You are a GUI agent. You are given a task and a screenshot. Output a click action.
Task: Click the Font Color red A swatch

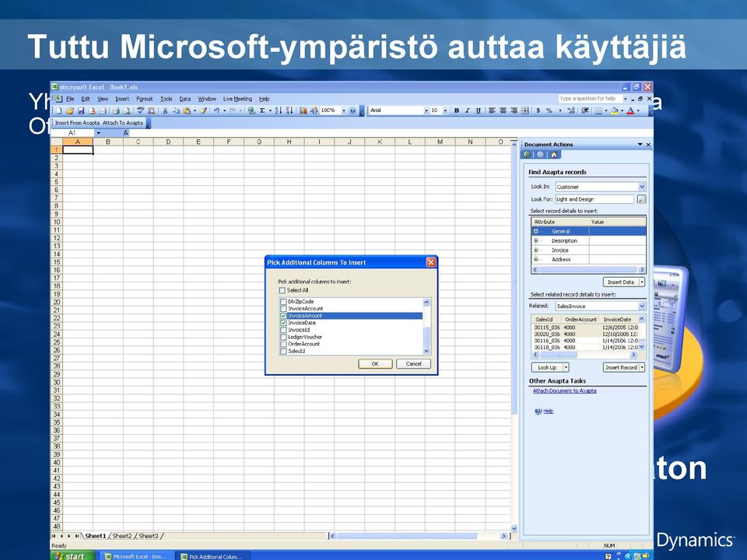click(x=630, y=110)
